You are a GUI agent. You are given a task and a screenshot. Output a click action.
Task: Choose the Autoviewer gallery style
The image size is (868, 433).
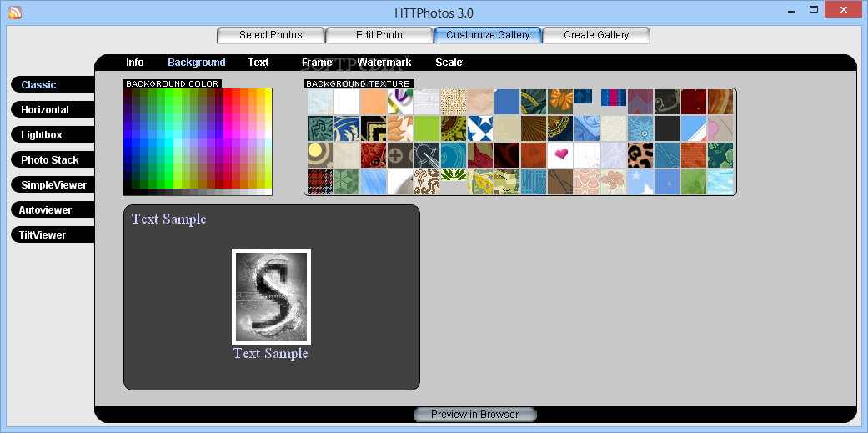(x=53, y=210)
